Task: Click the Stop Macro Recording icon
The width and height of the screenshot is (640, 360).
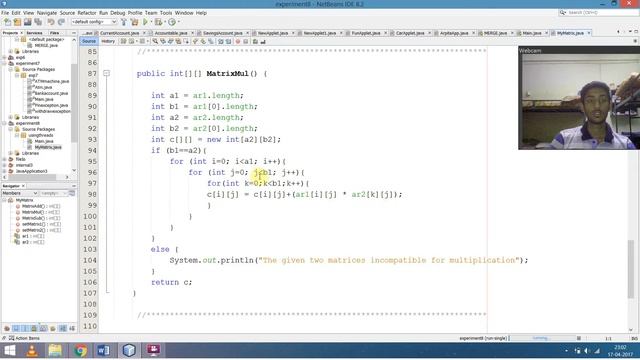Action: (x=246, y=41)
